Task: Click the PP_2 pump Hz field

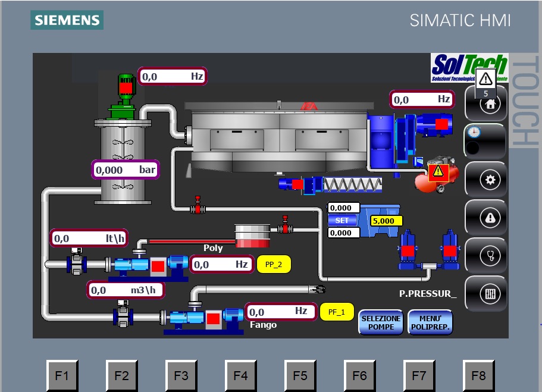Action: click(x=222, y=265)
